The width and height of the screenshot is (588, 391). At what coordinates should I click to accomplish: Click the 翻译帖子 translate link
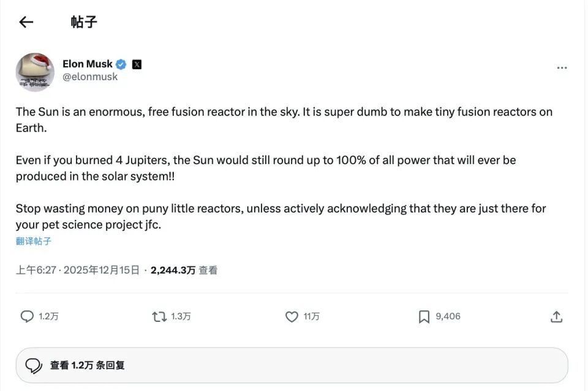[x=34, y=241]
